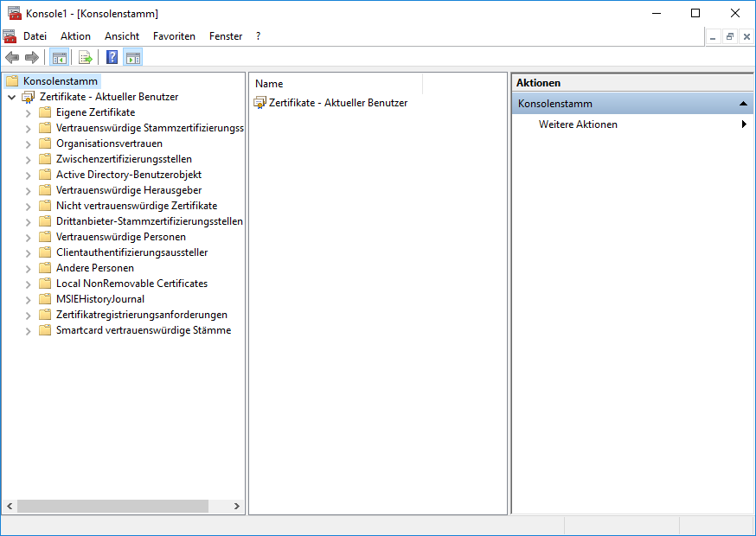Open the Ansicht menu
The image size is (756, 536).
pyautogui.click(x=121, y=36)
